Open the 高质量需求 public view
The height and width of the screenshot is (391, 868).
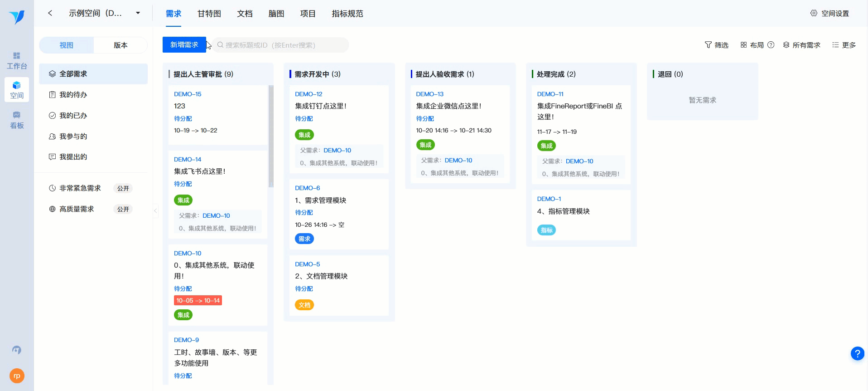[x=93, y=209]
